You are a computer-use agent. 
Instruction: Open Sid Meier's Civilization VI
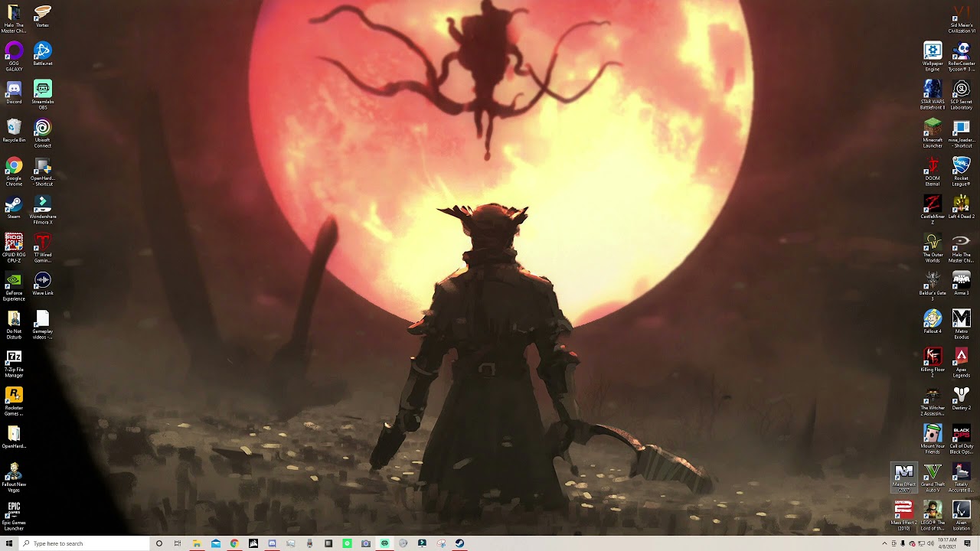[961, 19]
